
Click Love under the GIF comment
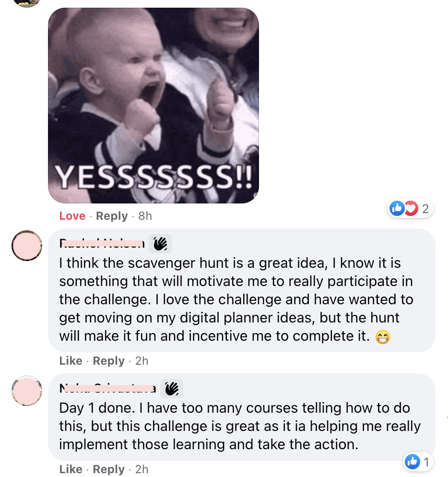point(72,215)
